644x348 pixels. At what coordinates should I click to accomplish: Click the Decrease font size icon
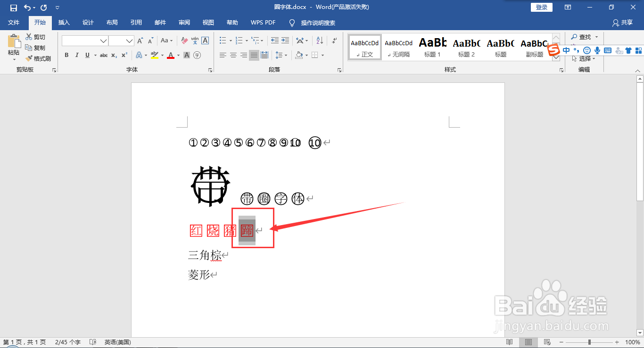(151, 41)
